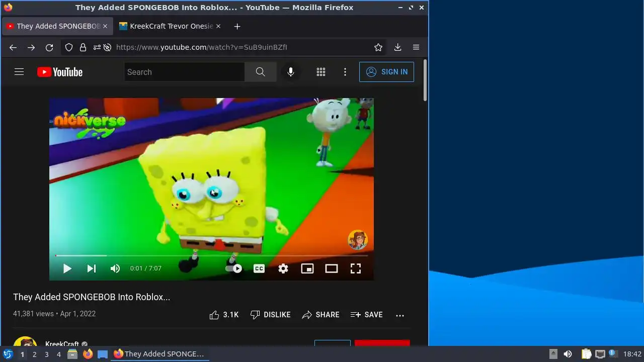The image size is (644, 362).
Task: Open the YouTube hamburger guide menu
Action: 19,72
